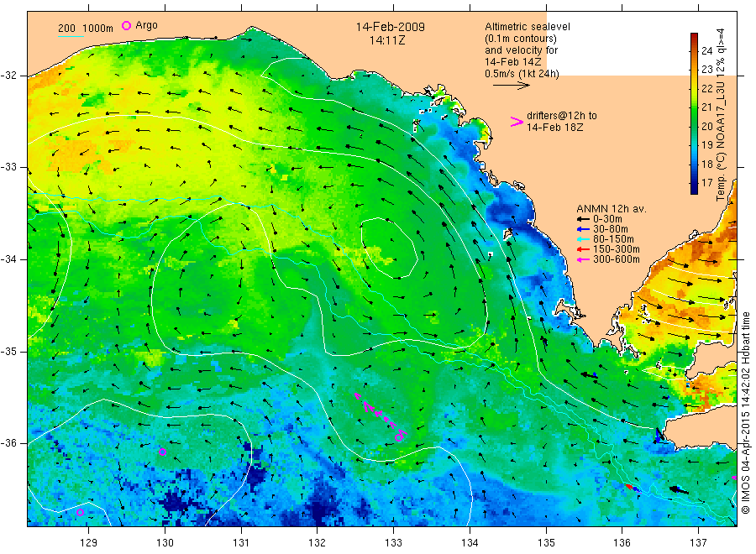Image resolution: width=756 pixels, height=554 pixels.
Task: Click the magenta Argo circle in the legend
Action: 126,25
